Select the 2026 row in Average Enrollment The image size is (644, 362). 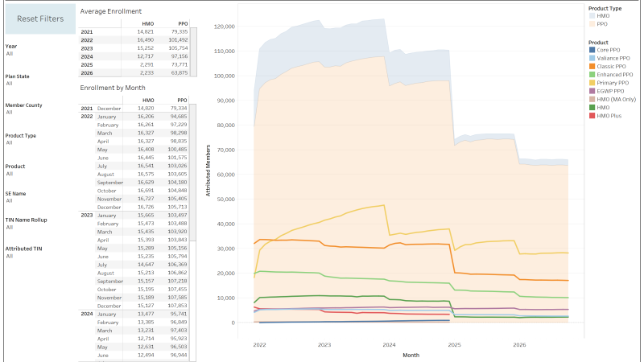(134, 72)
